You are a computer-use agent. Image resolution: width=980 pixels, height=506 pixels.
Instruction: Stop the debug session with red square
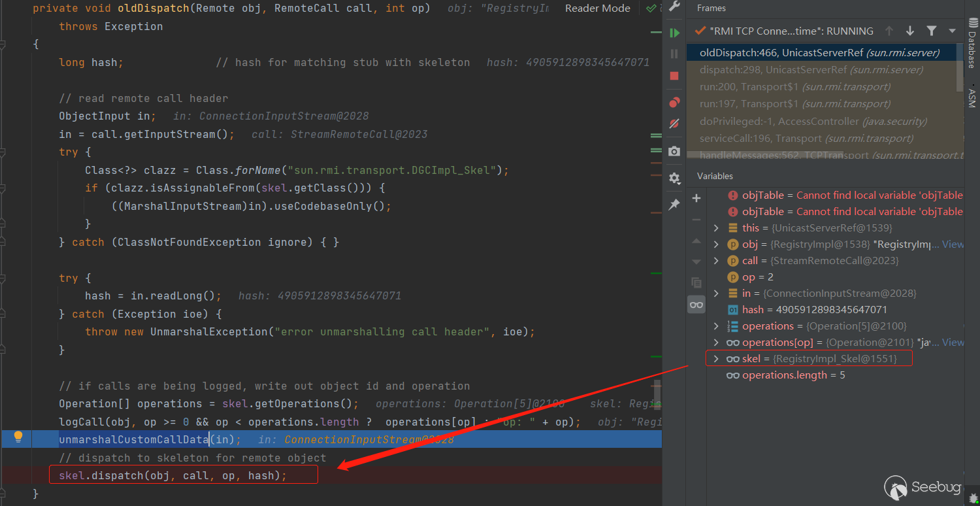(x=675, y=76)
